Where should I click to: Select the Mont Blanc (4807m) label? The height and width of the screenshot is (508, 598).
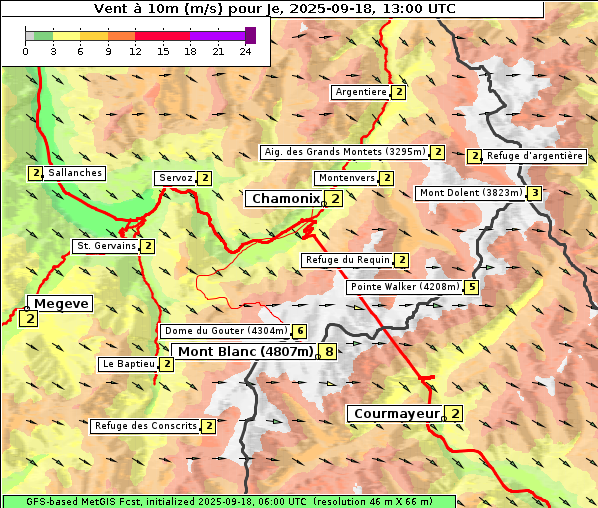pyautogui.click(x=246, y=351)
